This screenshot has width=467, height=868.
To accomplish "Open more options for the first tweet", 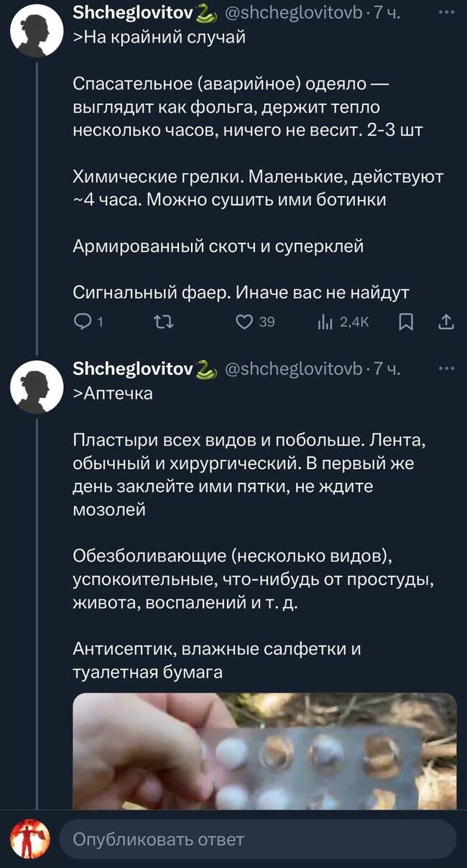I will click(447, 13).
